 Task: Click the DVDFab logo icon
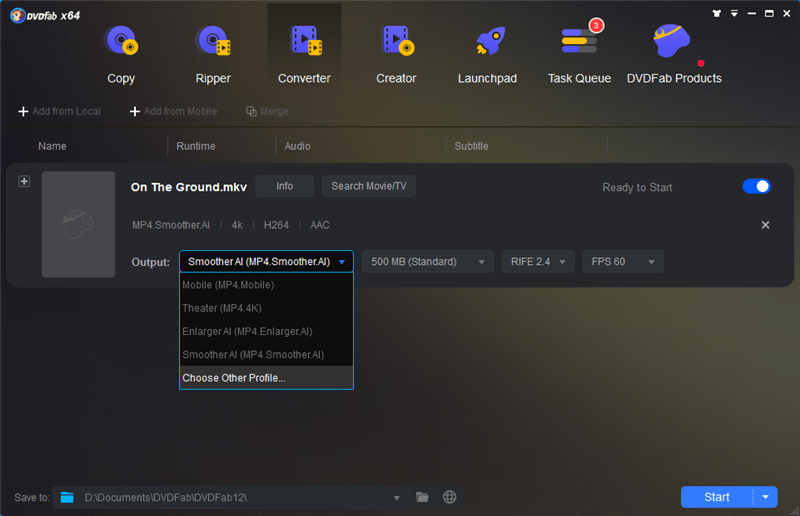(x=18, y=15)
